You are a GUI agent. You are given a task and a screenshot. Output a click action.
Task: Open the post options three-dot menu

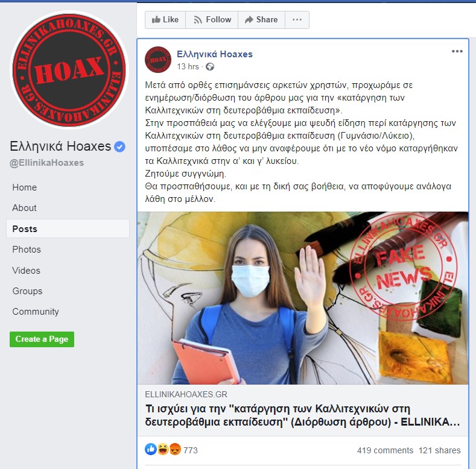pos(457,51)
